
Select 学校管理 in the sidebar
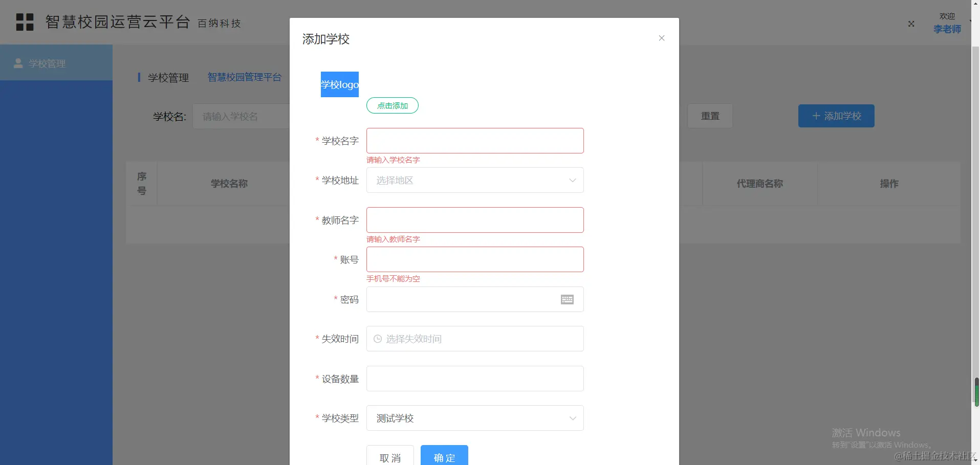point(56,62)
